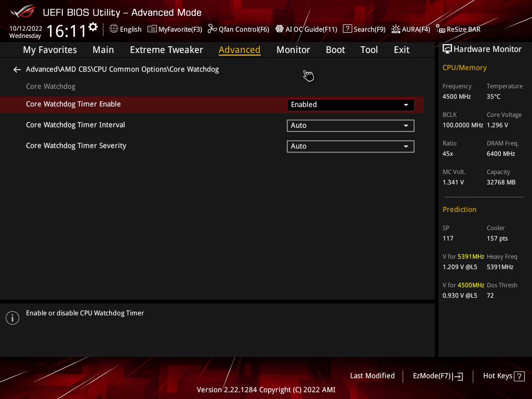The width and height of the screenshot is (532, 399).
Task: Click the info icon beside the help text
Action: click(12, 318)
